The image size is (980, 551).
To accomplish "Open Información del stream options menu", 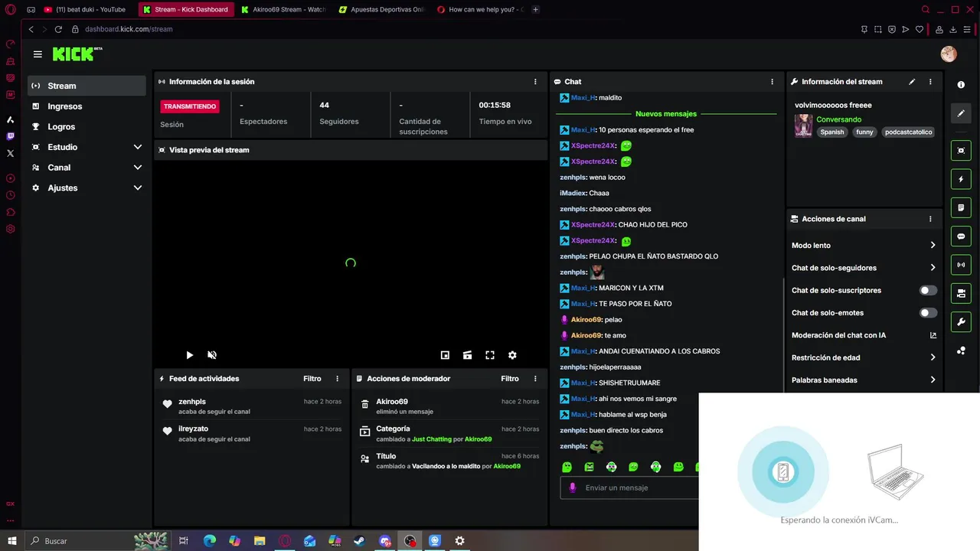I will point(930,81).
